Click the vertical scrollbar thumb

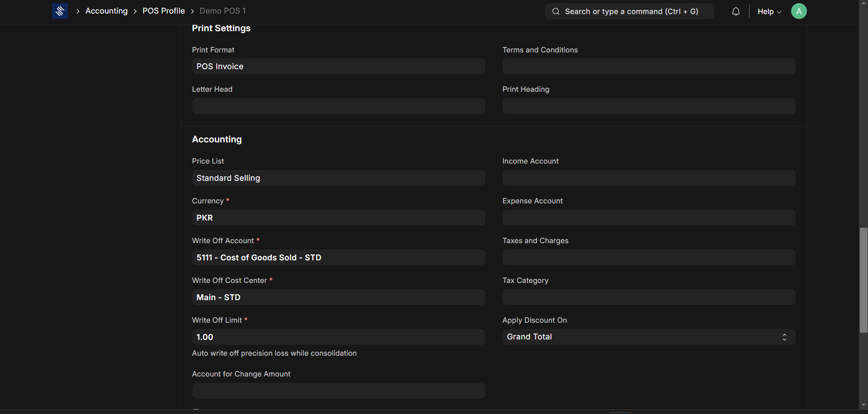863,280
